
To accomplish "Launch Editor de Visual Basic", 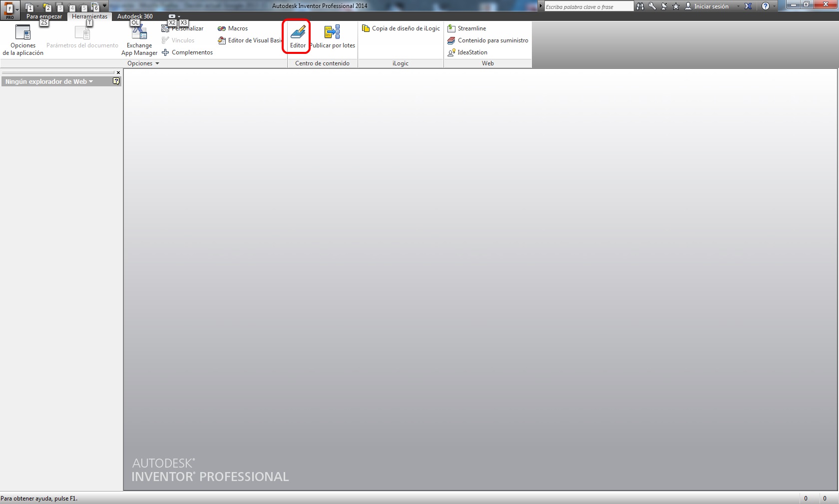I will (x=250, y=40).
